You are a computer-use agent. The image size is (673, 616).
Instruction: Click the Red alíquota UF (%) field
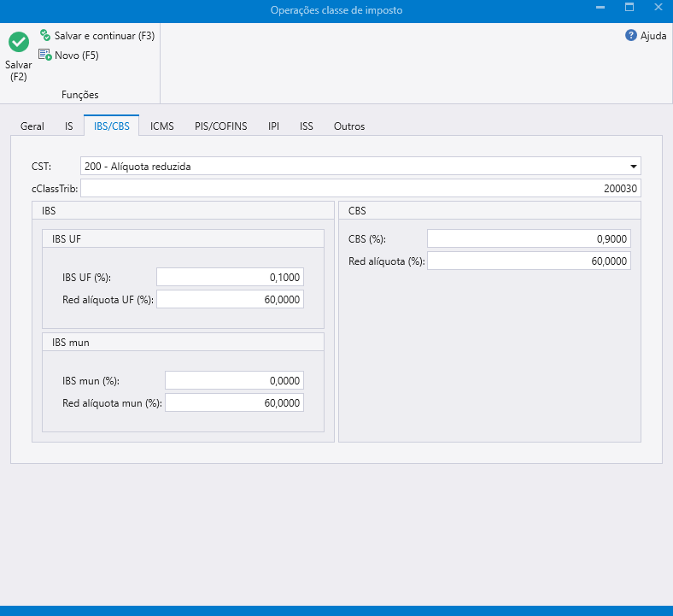(x=230, y=300)
